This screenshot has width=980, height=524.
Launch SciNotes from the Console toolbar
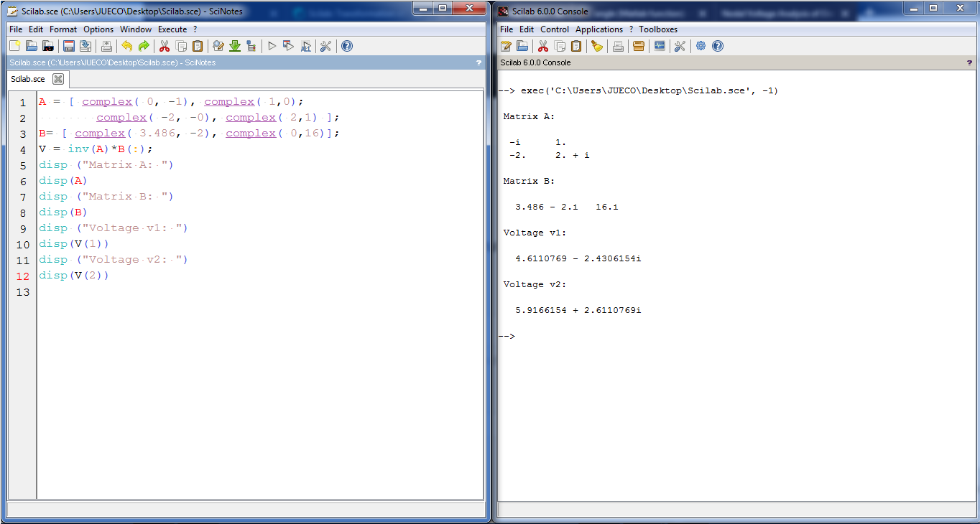[506, 46]
